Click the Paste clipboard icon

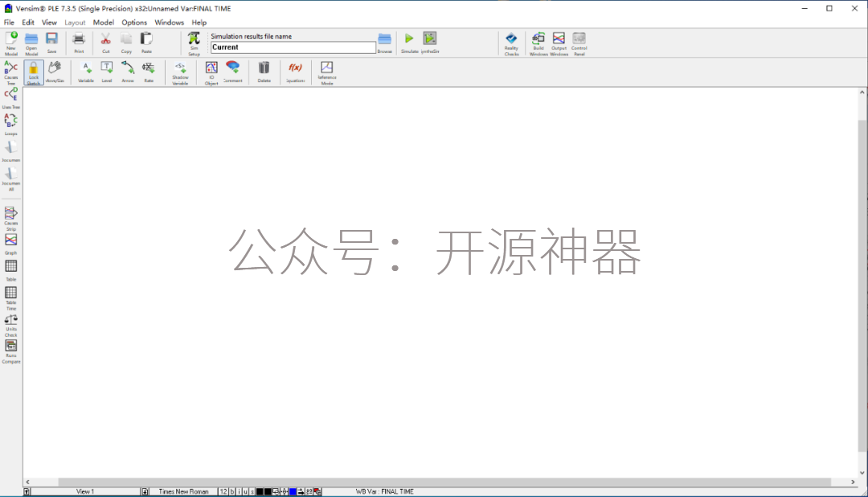click(x=146, y=43)
